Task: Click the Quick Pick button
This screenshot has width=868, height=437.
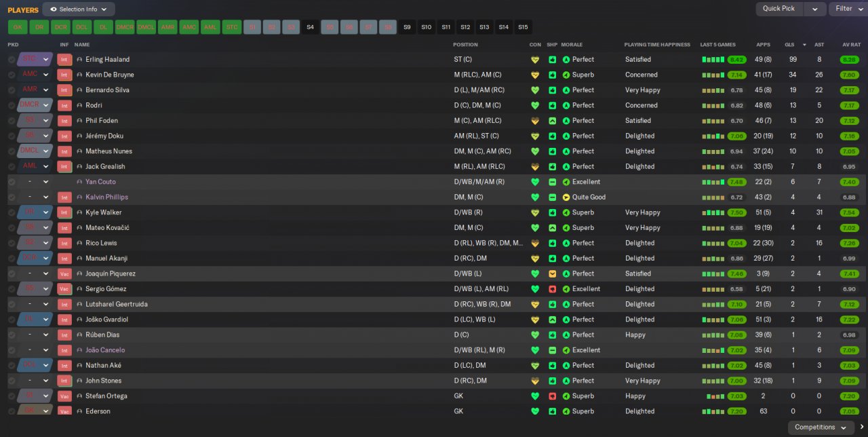Action: [x=778, y=9]
